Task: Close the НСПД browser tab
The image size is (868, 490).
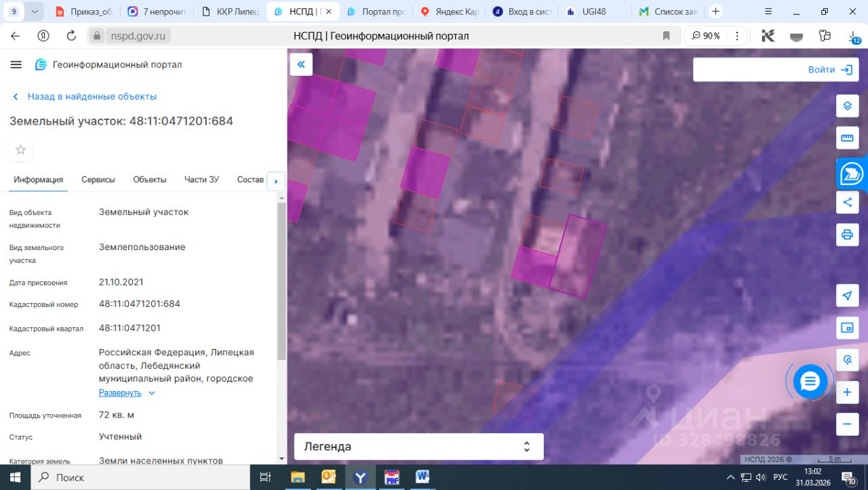Action: pos(329,12)
